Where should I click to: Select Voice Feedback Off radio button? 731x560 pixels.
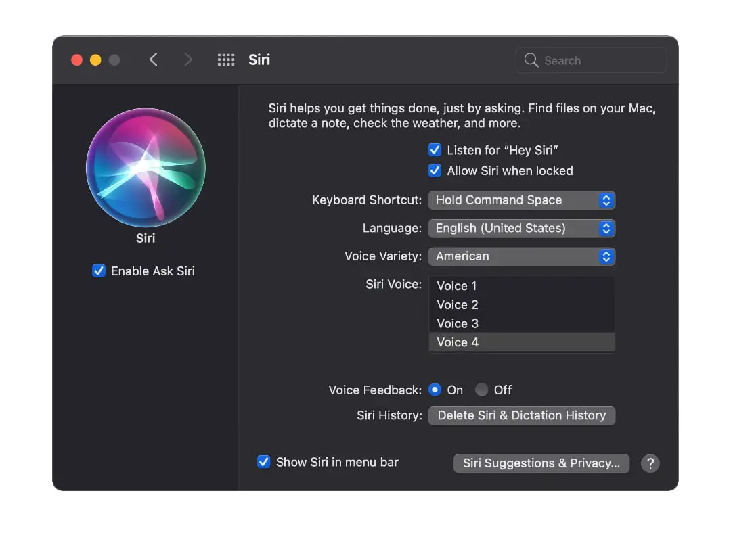[481, 390]
